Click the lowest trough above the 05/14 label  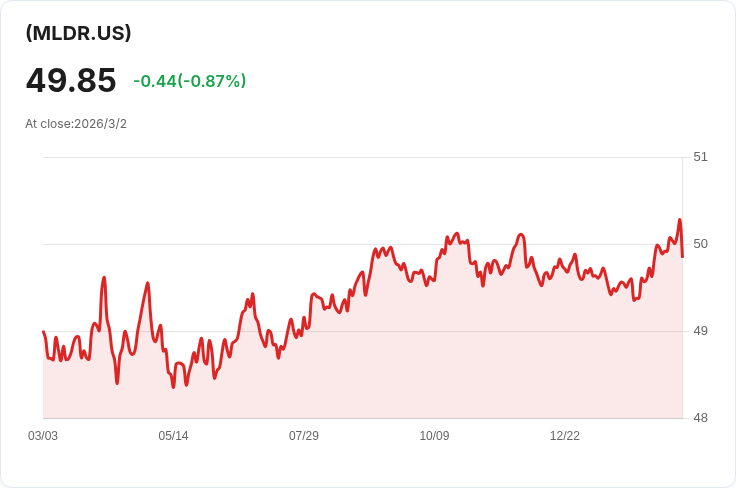point(173,387)
